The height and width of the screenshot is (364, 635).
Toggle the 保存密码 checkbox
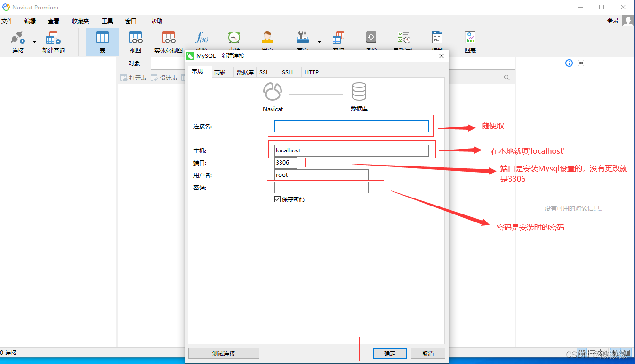pyautogui.click(x=278, y=199)
